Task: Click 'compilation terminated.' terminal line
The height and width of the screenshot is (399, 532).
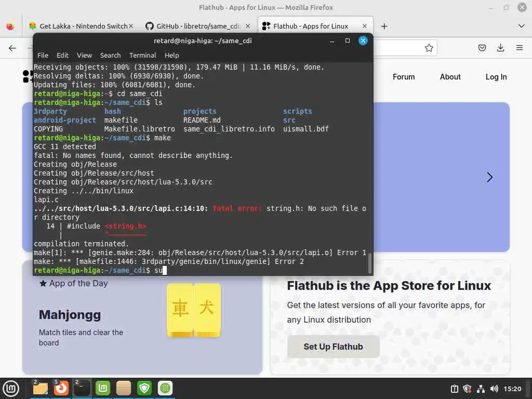Action: (81, 244)
